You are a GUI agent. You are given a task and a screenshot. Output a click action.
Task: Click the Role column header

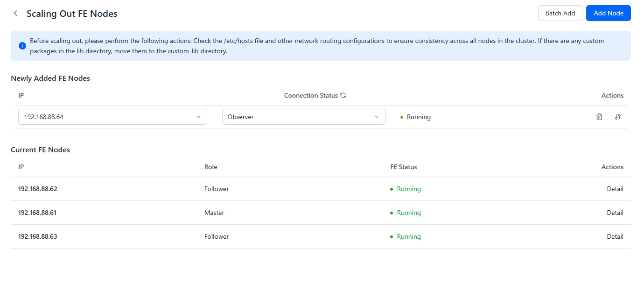click(210, 167)
